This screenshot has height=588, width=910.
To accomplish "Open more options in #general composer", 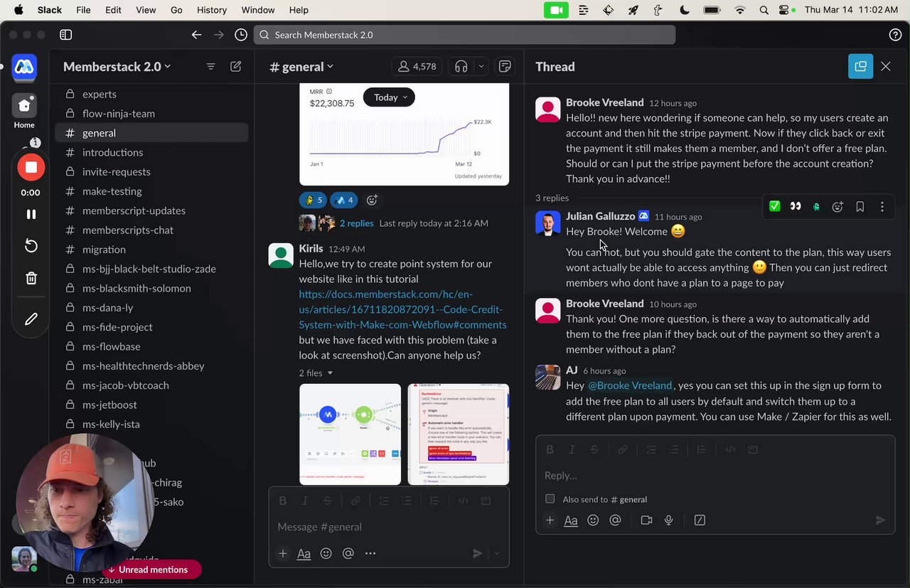I will tap(370, 553).
